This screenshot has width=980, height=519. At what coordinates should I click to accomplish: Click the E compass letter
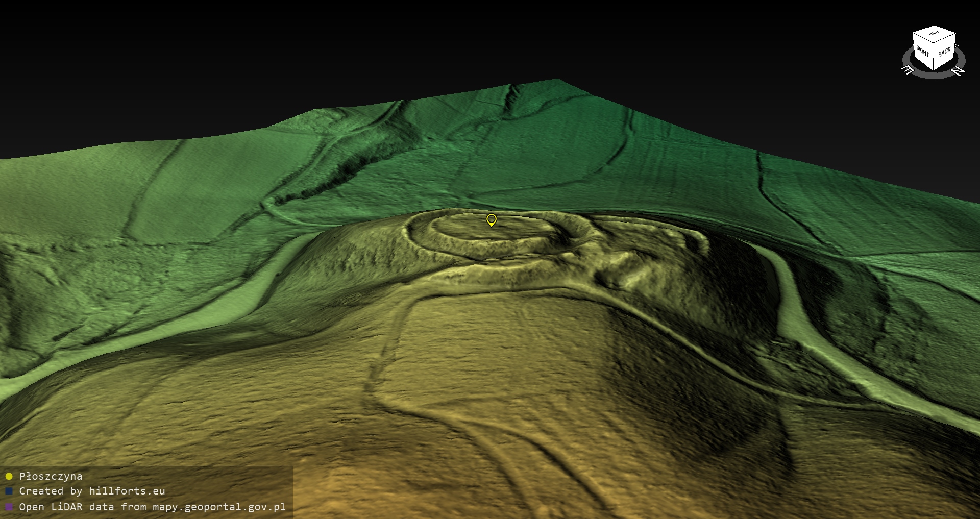click(x=908, y=70)
